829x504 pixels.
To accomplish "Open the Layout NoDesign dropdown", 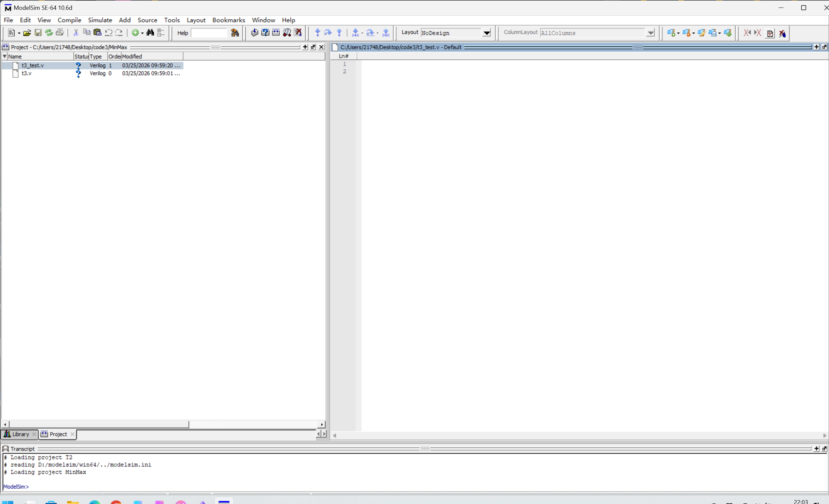I will click(486, 33).
